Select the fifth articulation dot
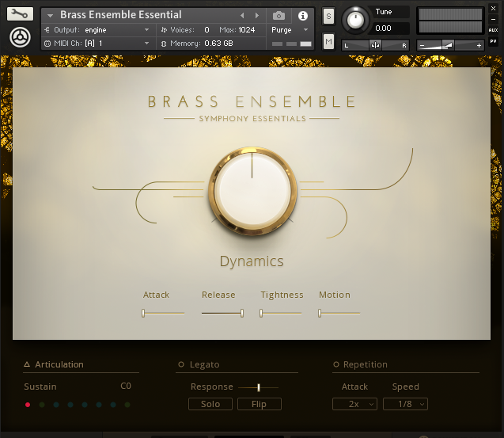The width and height of the screenshot is (504, 438). coord(85,405)
